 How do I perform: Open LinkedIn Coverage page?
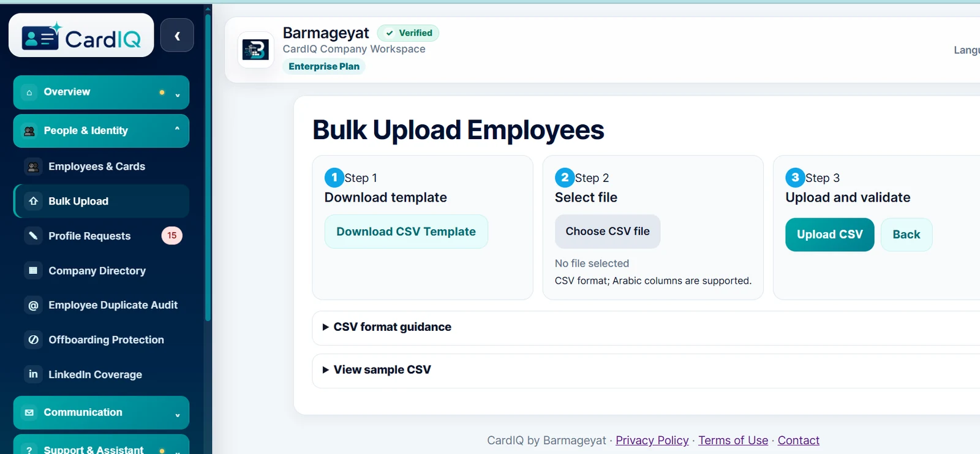(102, 374)
